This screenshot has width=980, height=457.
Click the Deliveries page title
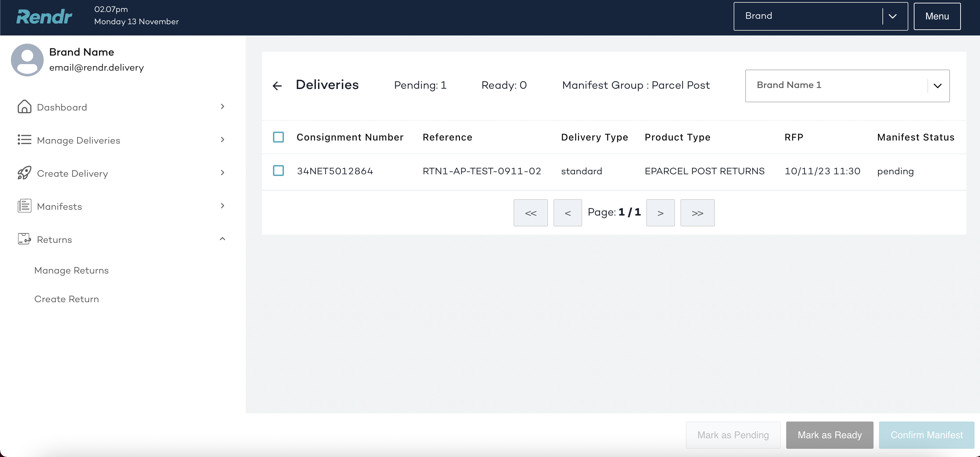(x=327, y=85)
